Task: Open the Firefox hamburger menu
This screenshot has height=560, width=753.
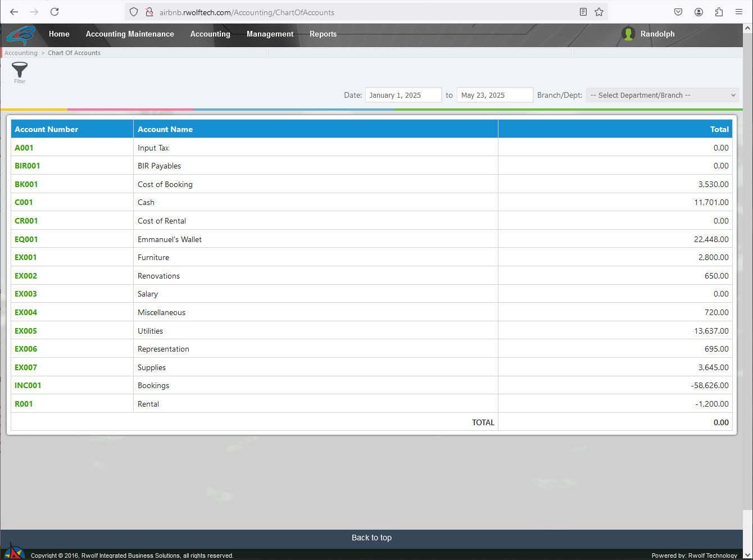Action: tap(739, 12)
